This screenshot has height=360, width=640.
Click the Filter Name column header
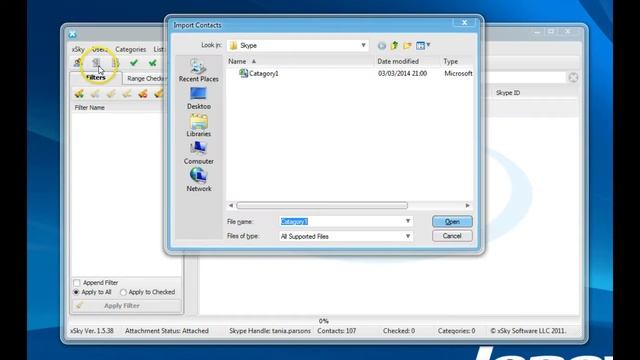coord(89,107)
